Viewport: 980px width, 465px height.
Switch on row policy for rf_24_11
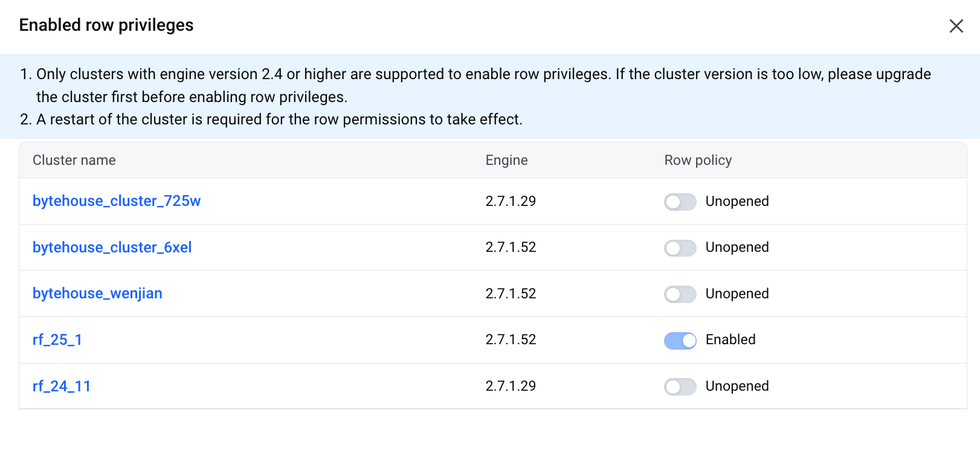(680, 386)
